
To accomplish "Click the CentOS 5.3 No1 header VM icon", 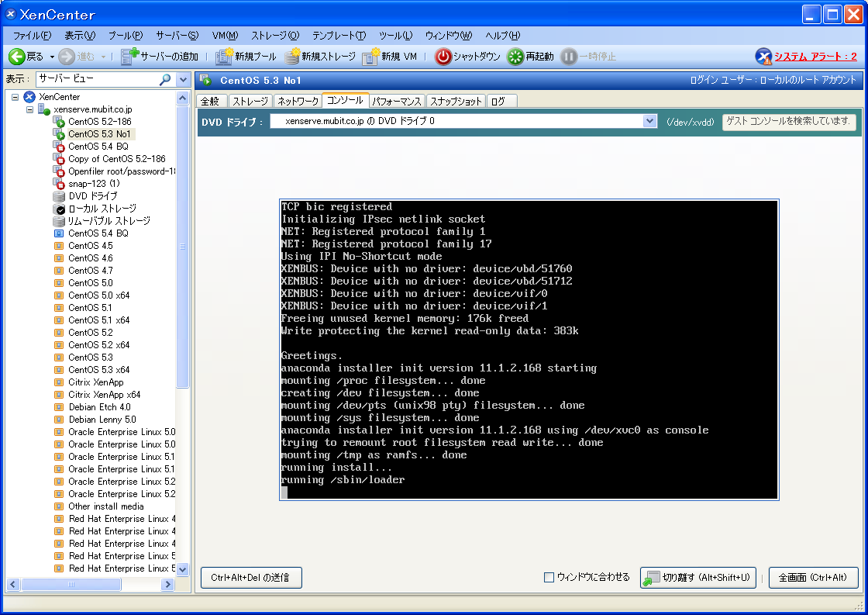I will [206, 80].
